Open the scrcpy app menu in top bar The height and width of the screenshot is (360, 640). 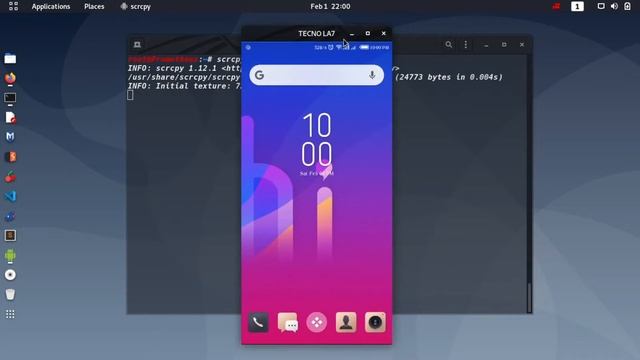[x=136, y=7]
